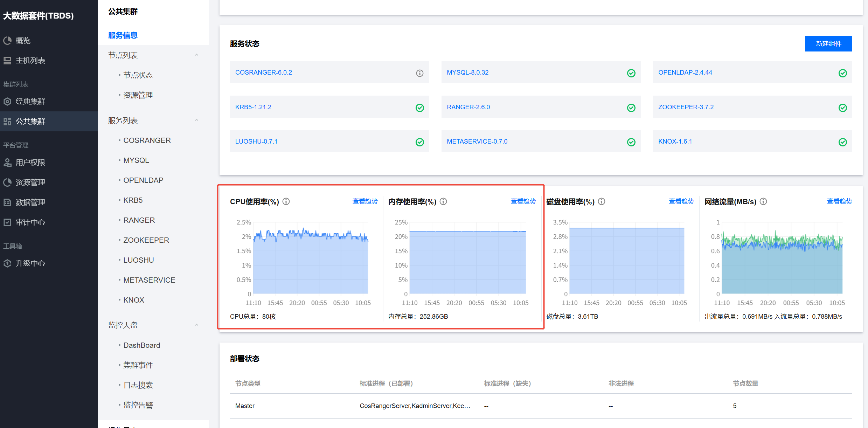Click the info icon beside 网络流量(MB/s)

click(x=763, y=201)
